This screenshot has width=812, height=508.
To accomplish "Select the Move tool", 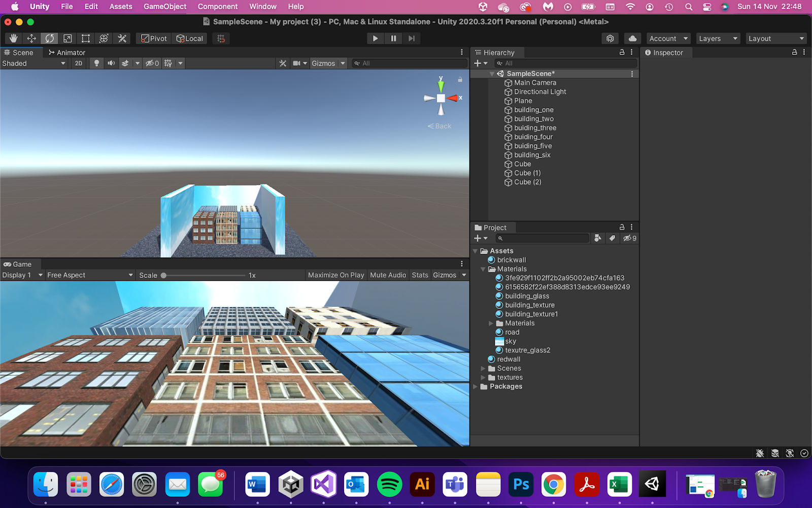I will pyautogui.click(x=31, y=39).
